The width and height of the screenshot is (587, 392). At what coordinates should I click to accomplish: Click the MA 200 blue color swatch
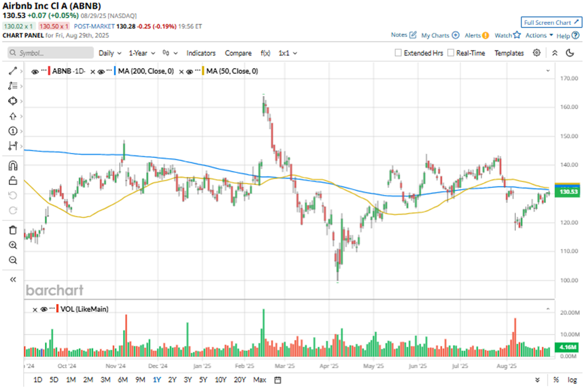tap(115, 71)
